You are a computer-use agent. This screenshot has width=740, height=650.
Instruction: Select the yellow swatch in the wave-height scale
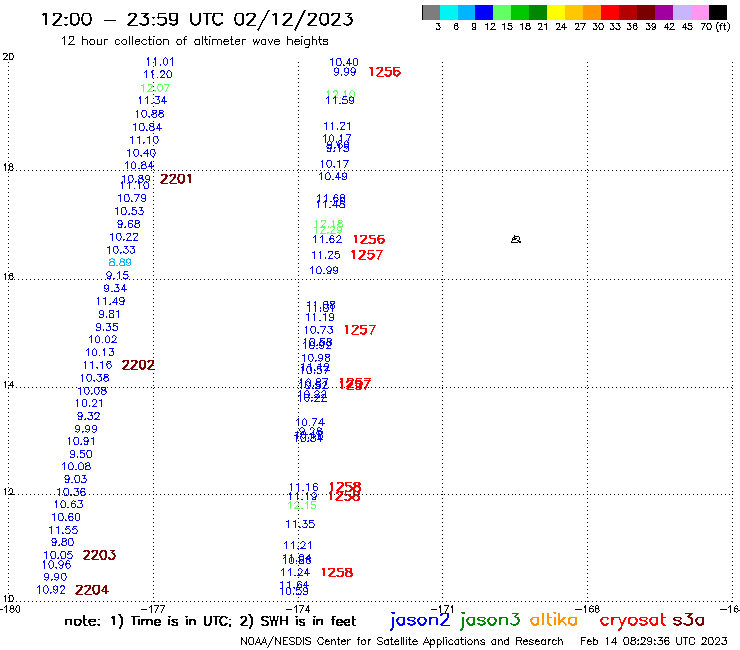(x=556, y=12)
